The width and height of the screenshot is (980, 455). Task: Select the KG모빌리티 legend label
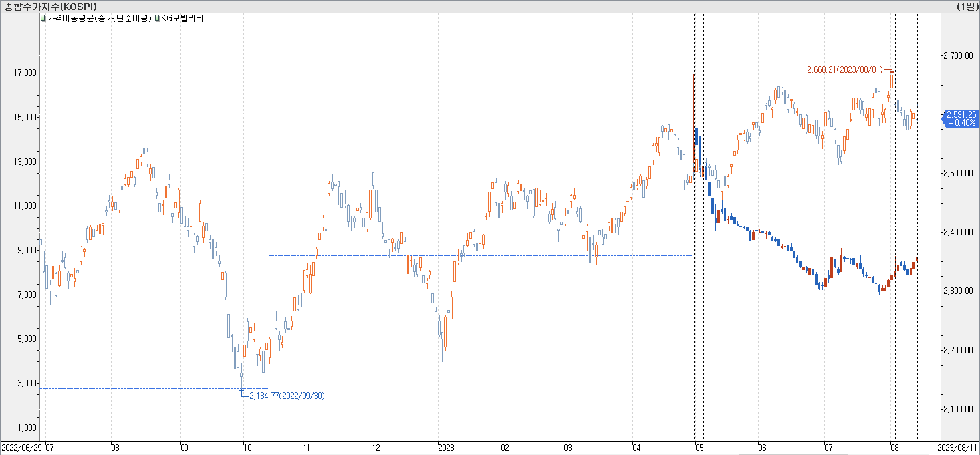pos(182,18)
